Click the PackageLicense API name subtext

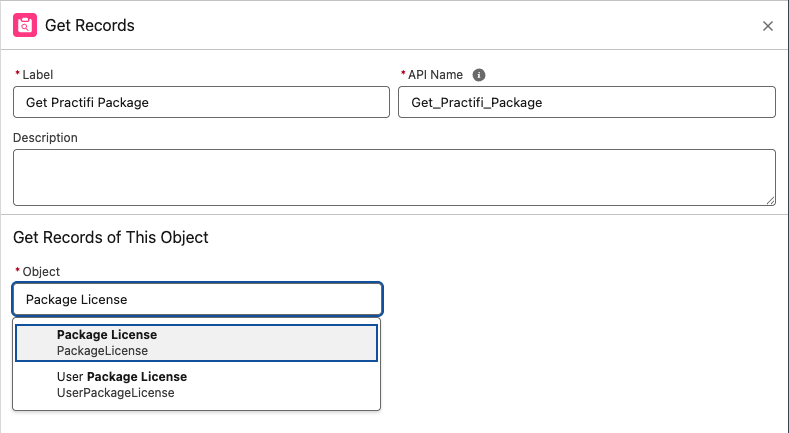pyautogui.click(x=102, y=351)
